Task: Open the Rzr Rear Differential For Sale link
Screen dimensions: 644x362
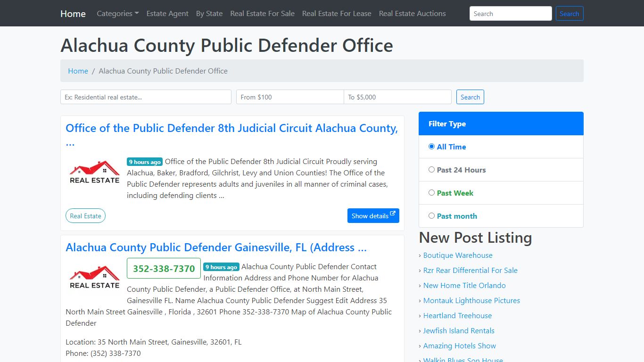Action: 470,271
